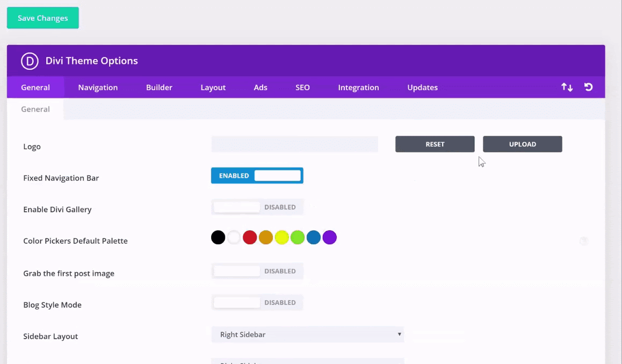Image resolution: width=622 pixels, height=364 pixels.
Task: Click the logo RESET button
Action: (435, 144)
